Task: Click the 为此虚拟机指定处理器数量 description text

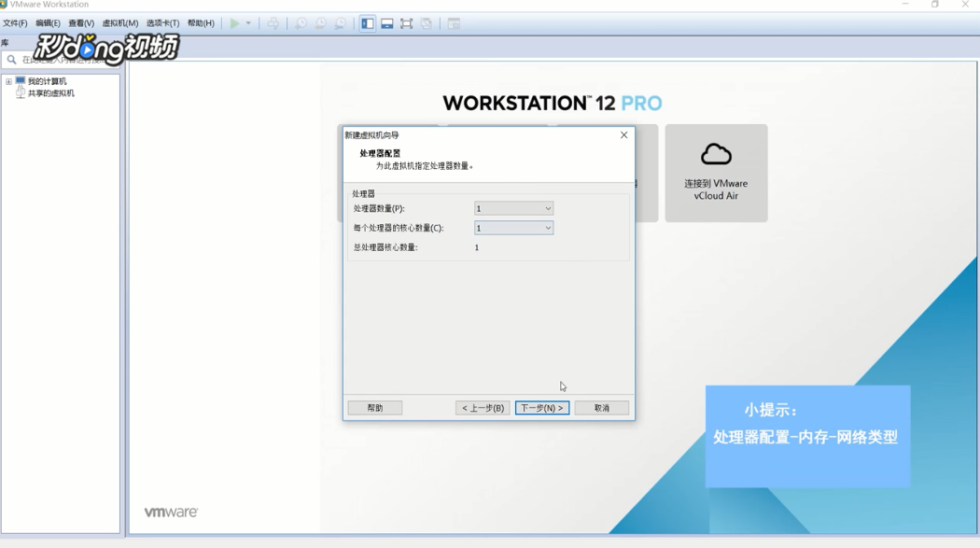Action: [425, 165]
